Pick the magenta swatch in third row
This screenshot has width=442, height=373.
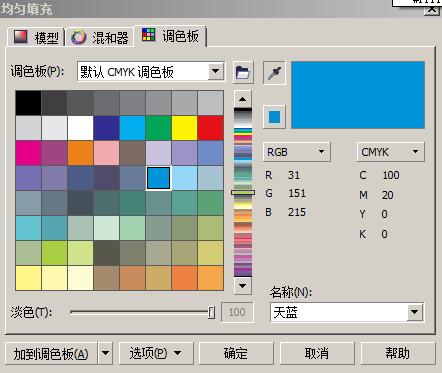[28, 153]
